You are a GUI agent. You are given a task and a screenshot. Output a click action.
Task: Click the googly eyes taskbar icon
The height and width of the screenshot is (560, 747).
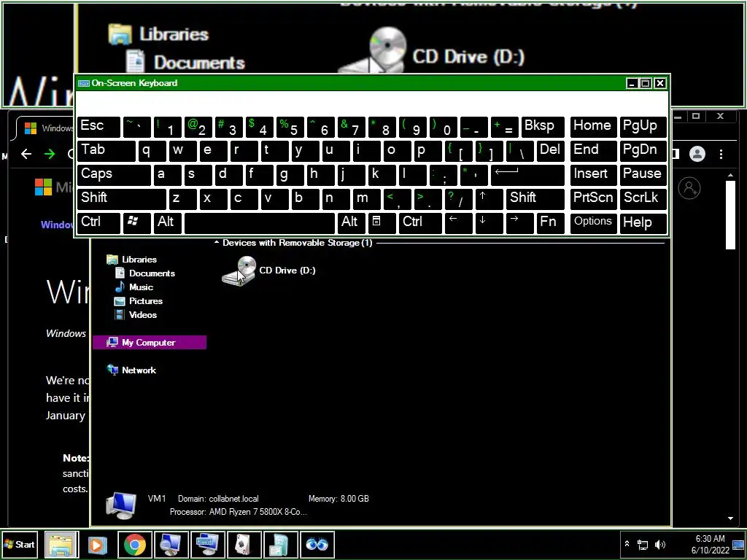pos(317,544)
